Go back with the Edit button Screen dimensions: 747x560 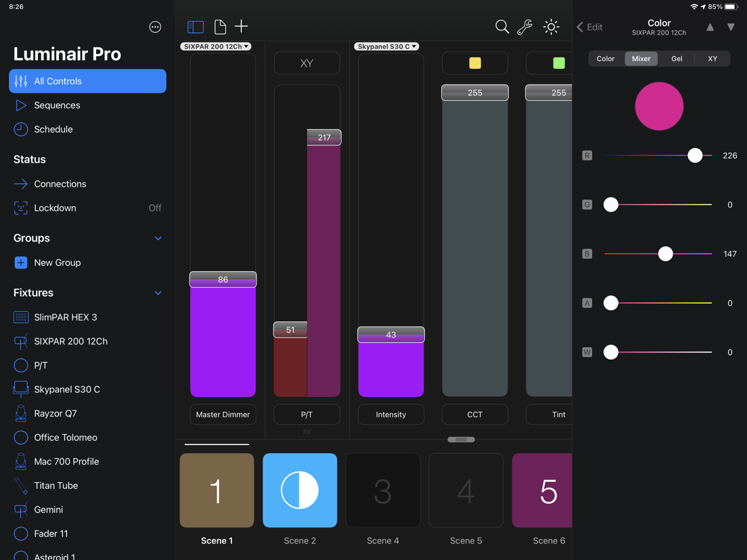[590, 27]
